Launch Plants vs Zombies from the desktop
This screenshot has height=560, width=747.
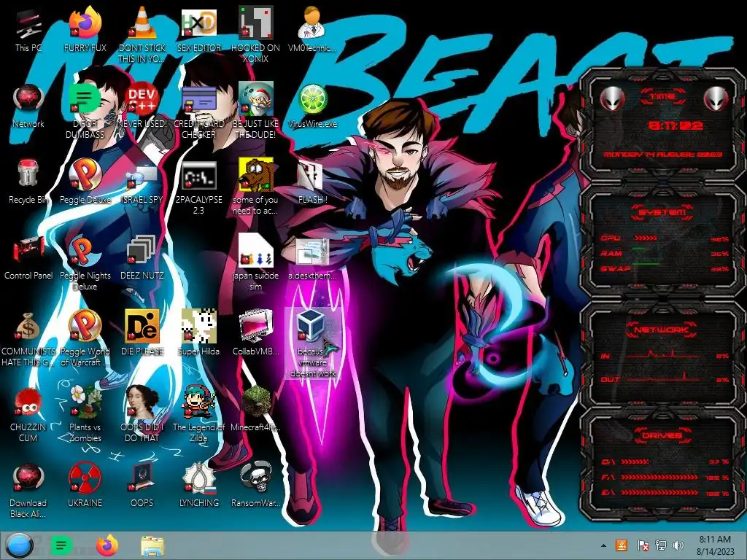(x=85, y=402)
